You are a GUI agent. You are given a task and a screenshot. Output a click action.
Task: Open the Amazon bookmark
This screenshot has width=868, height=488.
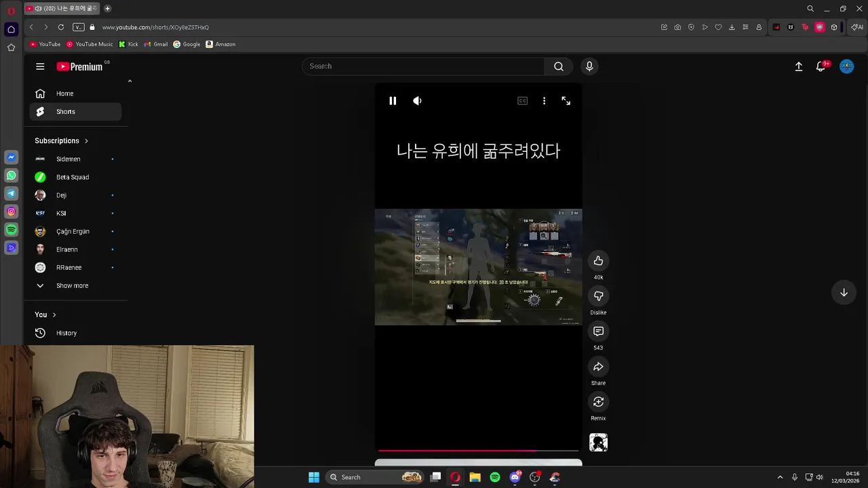220,44
